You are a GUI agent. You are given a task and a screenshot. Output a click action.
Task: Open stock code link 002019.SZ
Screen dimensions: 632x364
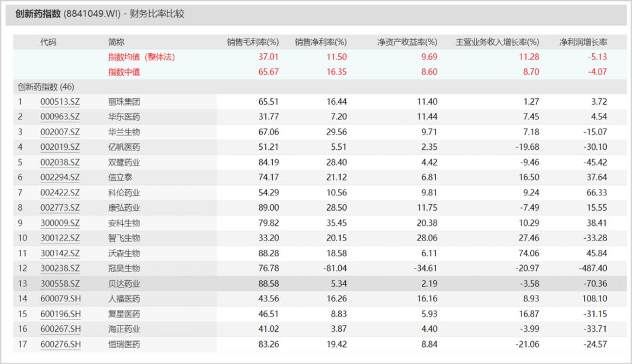[x=60, y=147]
